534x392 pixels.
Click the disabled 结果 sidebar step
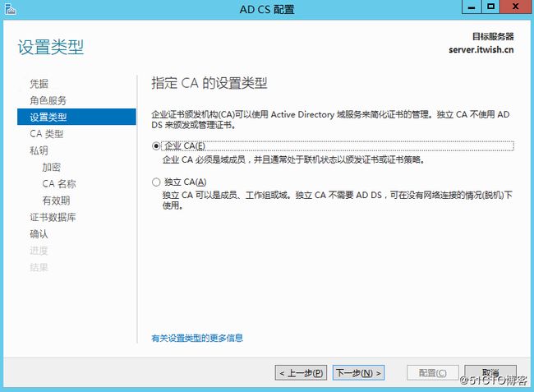coord(39,267)
